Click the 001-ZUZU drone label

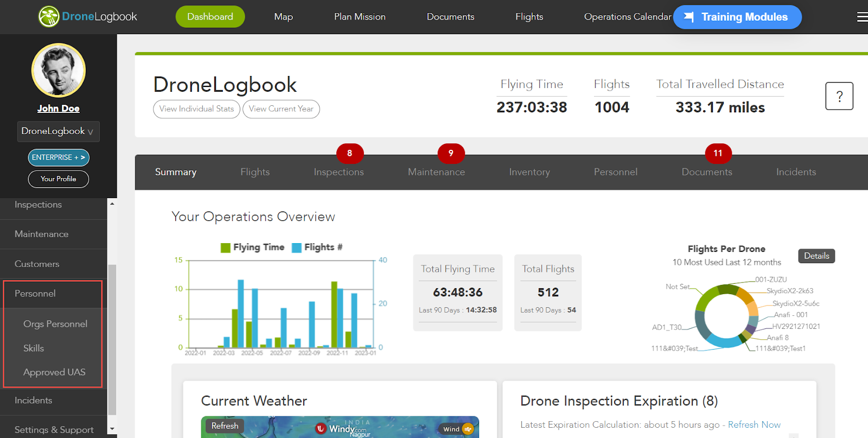pos(771,280)
